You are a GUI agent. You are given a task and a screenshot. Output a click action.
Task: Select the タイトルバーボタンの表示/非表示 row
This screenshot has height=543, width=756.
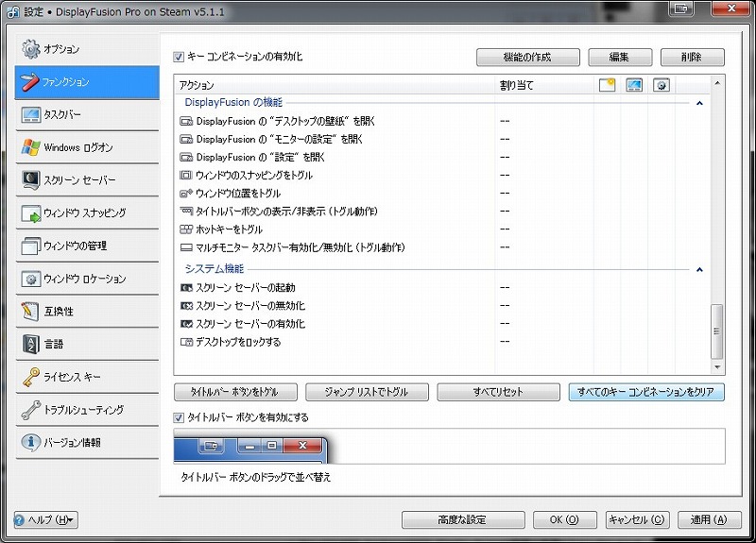441,211
